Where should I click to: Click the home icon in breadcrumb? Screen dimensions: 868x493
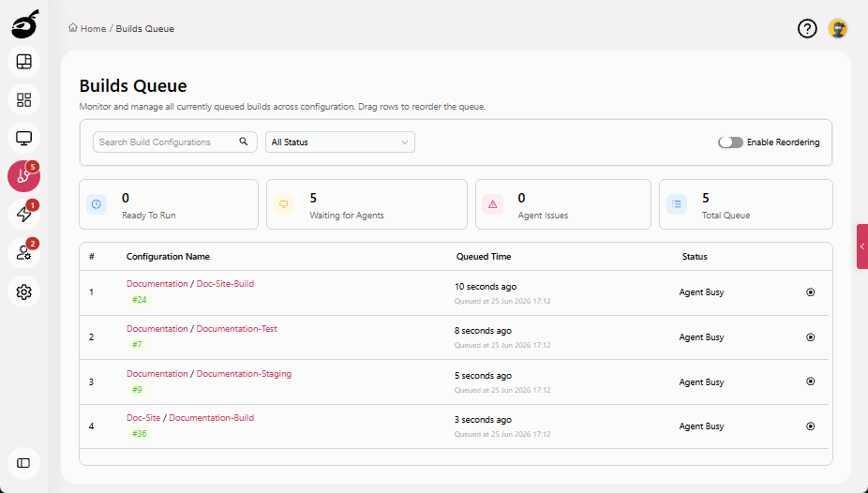coord(73,28)
